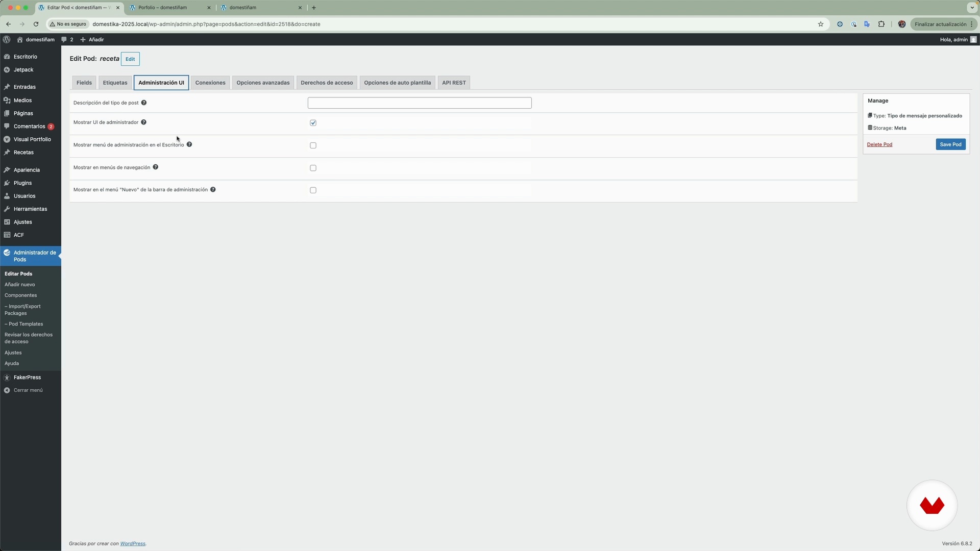Enable Mostrar en el menú Nuevo checkbox
This screenshot has height=551, width=980.
(313, 190)
